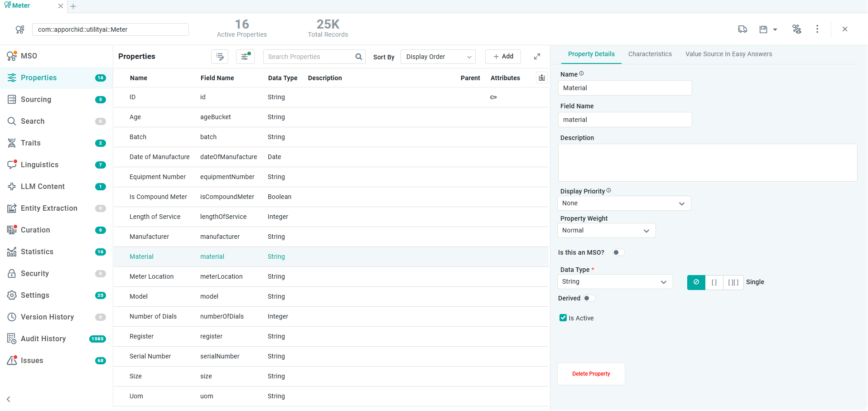The height and width of the screenshot is (411, 868).
Task: Open the three-dot more options menu
Action: pyautogui.click(x=817, y=29)
